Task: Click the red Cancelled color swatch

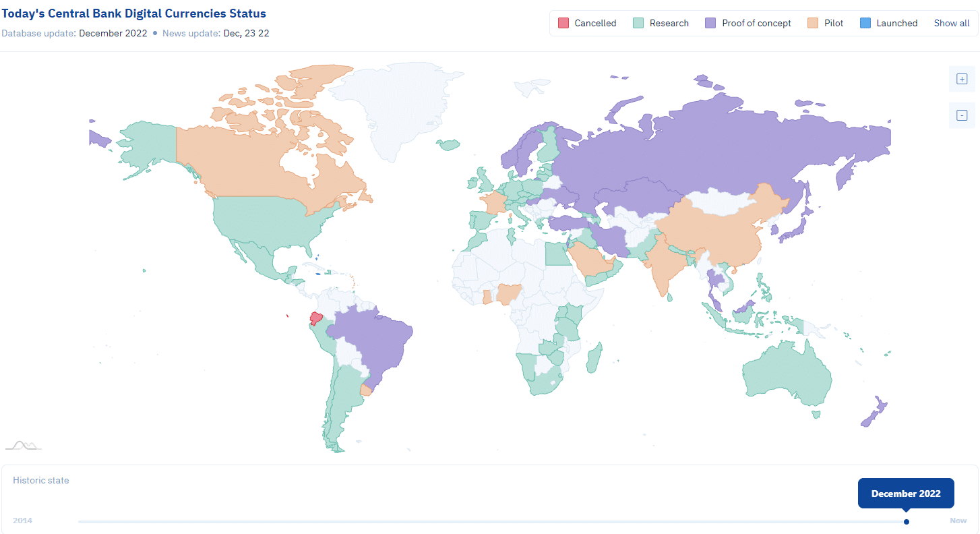Action: pos(564,23)
